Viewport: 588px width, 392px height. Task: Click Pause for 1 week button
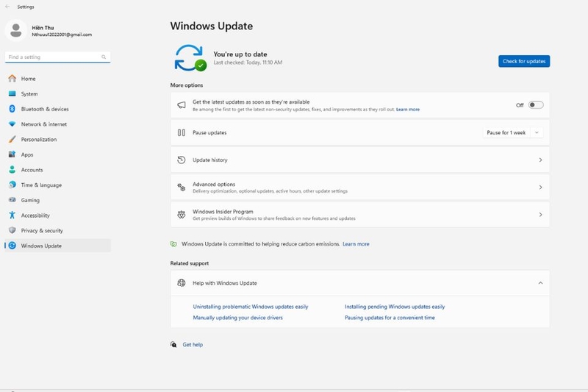[x=506, y=132]
